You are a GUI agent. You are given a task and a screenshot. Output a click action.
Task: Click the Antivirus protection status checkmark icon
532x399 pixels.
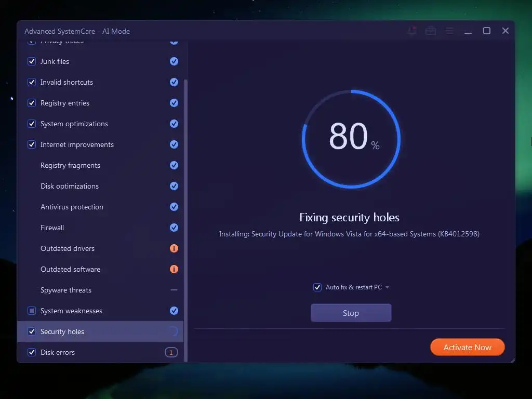tap(174, 207)
